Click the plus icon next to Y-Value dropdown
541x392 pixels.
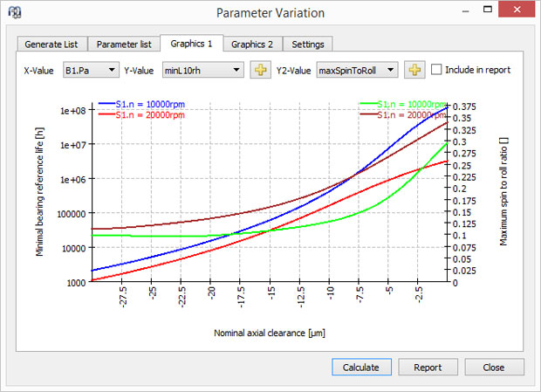click(259, 70)
